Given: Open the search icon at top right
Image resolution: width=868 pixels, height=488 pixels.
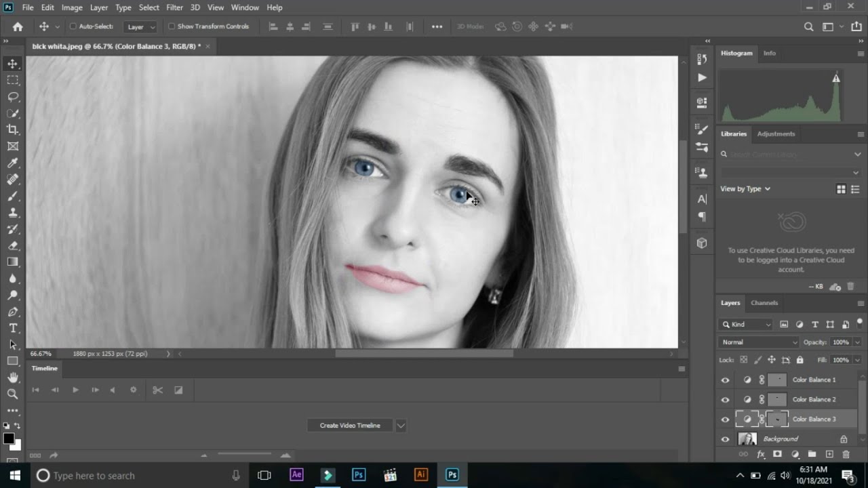Looking at the screenshot, I should click(x=808, y=26).
